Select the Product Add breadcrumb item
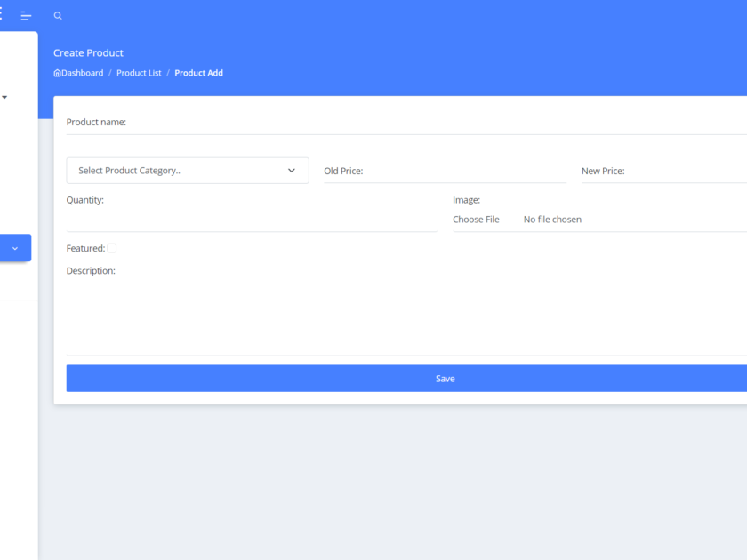 [x=198, y=73]
